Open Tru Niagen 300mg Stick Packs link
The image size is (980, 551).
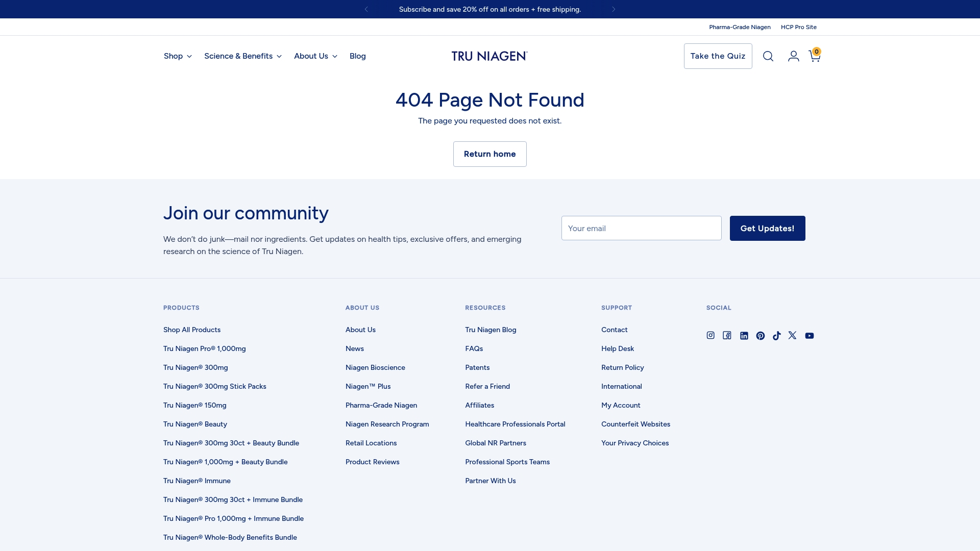tap(215, 387)
